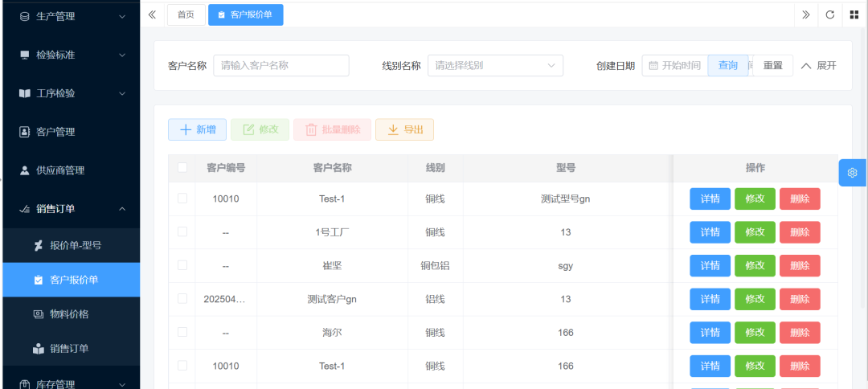Select the checkbox for the 海尔 row
Image resolution: width=868 pixels, height=389 pixels.
coord(182,332)
